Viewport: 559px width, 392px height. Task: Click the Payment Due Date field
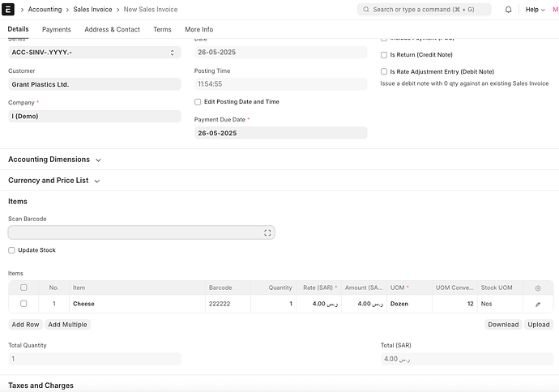[280, 133]
